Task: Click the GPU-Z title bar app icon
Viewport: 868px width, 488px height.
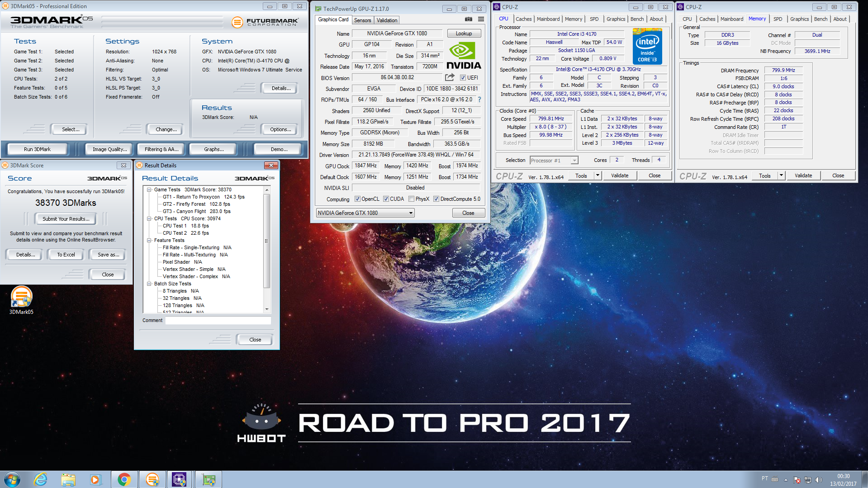Action: point(318,9)
